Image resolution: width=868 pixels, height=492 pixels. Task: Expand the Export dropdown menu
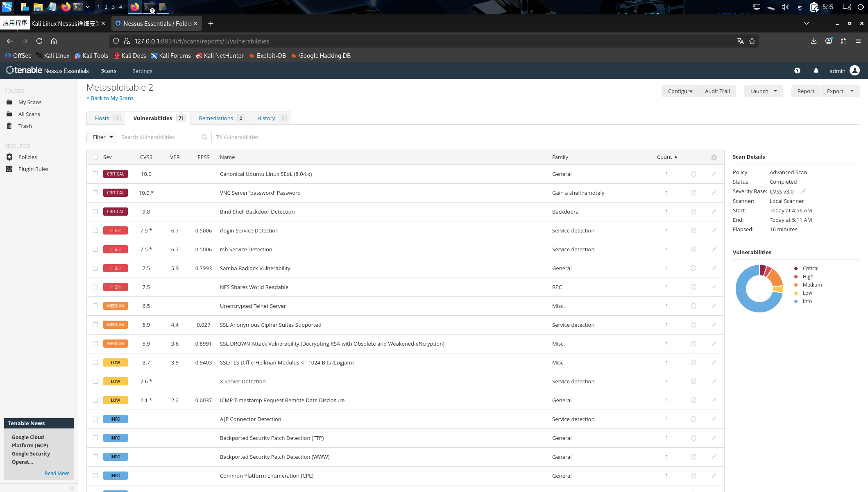tap(852, 91)
